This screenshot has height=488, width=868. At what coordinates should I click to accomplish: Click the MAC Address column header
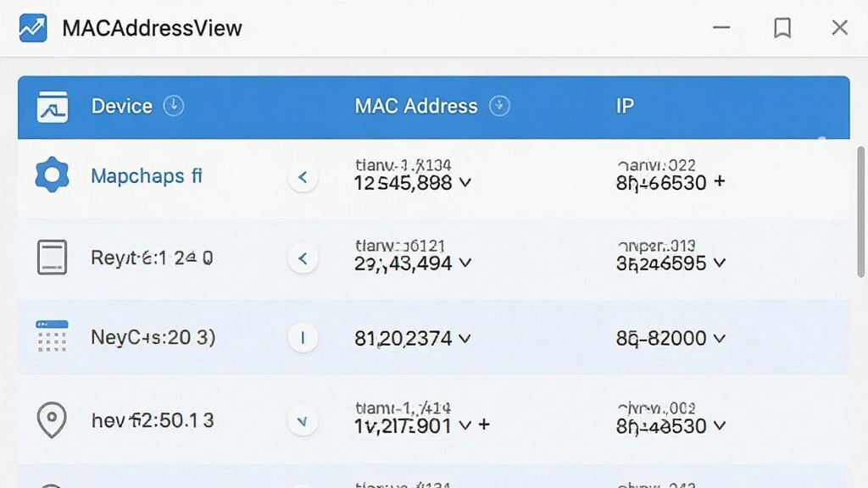coord(415,106)
